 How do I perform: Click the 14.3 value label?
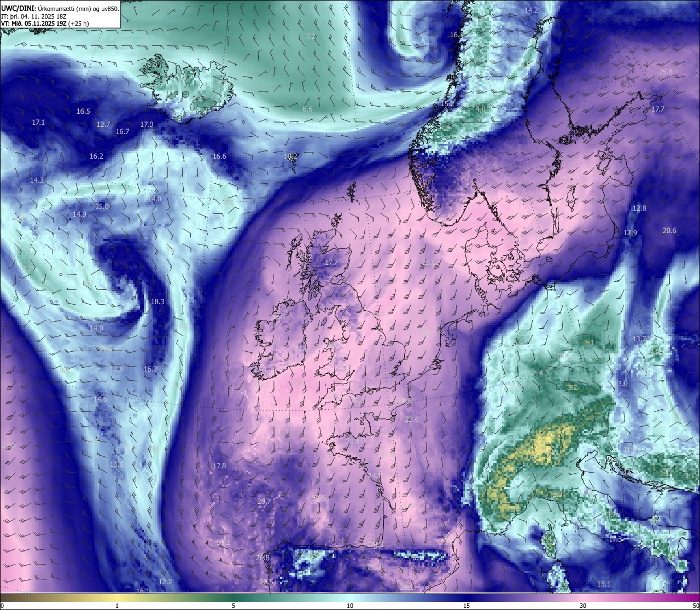37,180
